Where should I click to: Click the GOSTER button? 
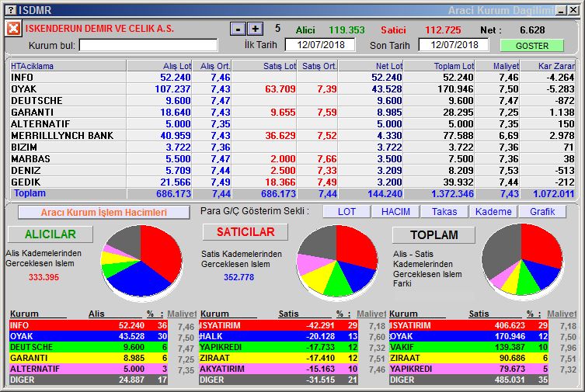[x=532, y=46]
